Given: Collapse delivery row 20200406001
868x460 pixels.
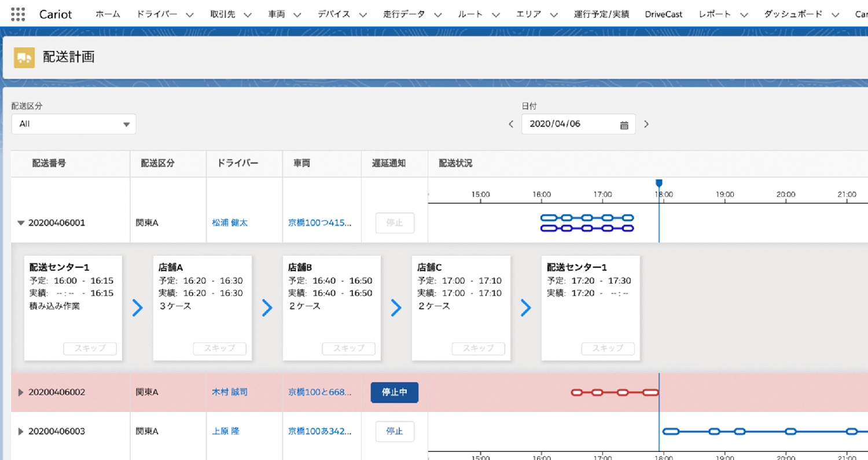Looking at the screenshot, I should point(21,223).
